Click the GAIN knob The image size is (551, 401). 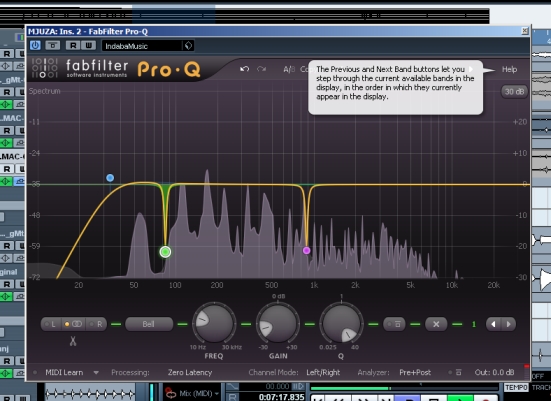[x=278, y=323]
